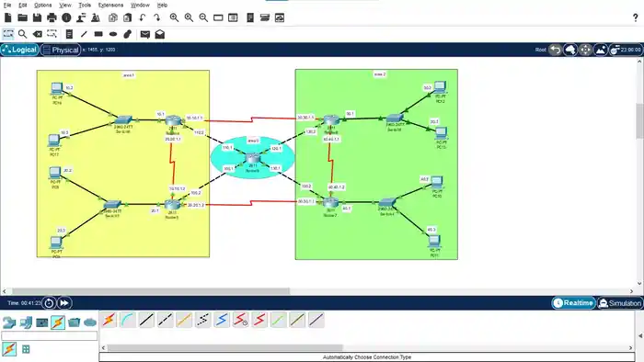644x362 pixels.
Task: Click the Paste icon in the toolbar
Action: pos(128,17)
